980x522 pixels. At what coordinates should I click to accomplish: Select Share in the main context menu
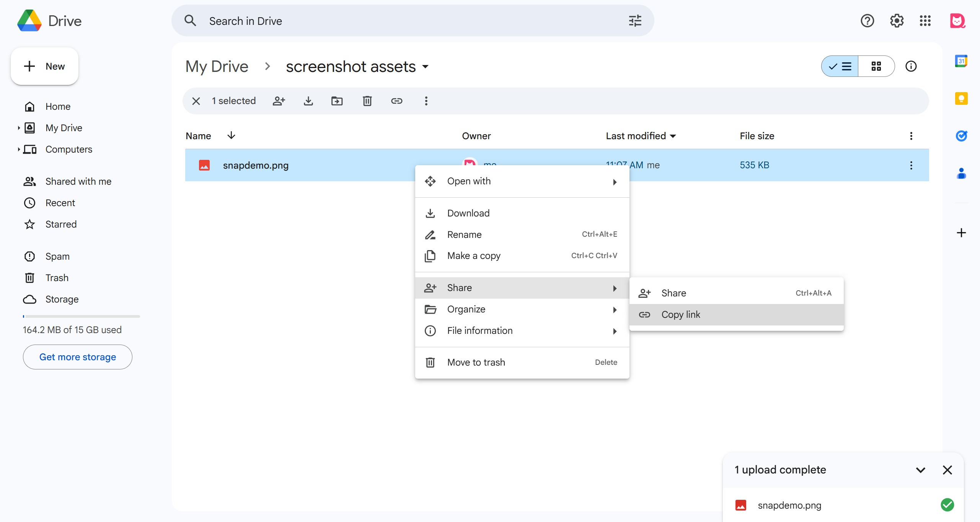click(522, 288)
